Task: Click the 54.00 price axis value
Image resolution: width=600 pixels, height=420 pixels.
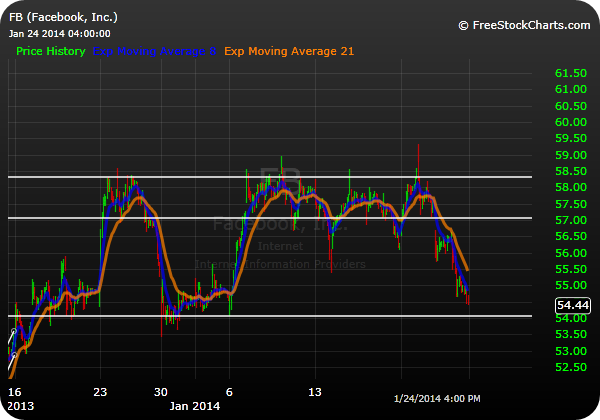Action: tap(571, 318)
